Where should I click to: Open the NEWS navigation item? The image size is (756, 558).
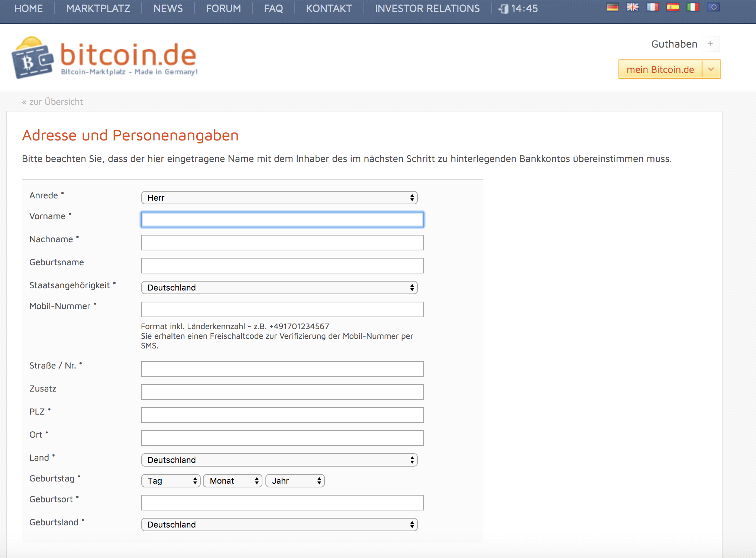coord(168,8)
